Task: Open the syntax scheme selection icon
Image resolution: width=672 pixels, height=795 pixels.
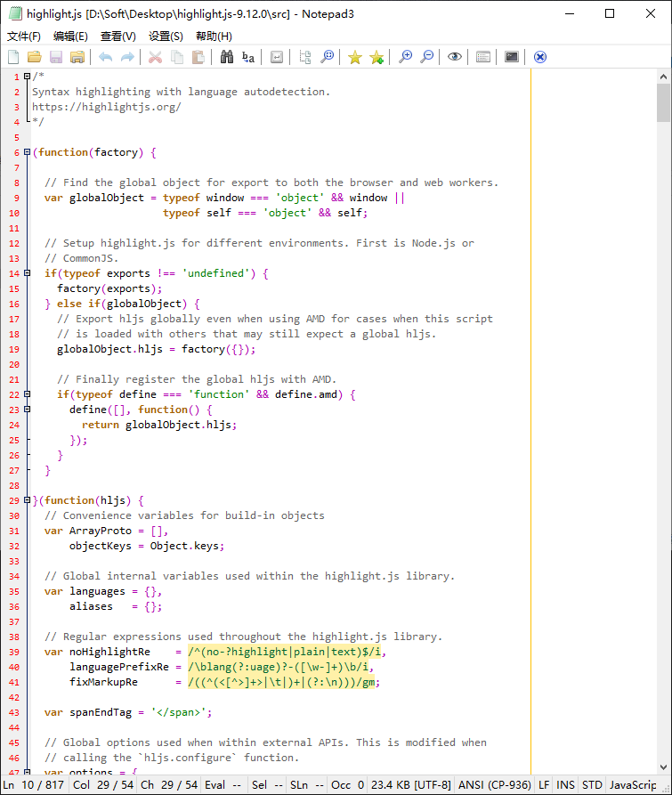Action: [483, 57]
